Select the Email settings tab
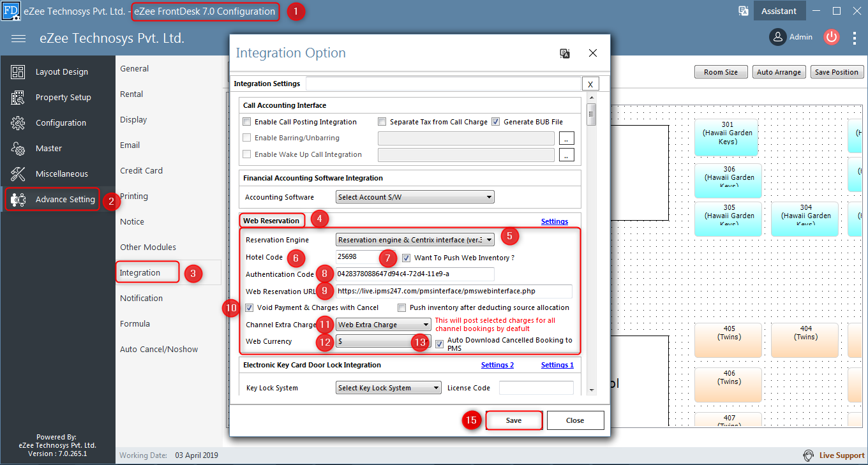The width and height of the screenshot is (868, 465). (x=130, y=145)
